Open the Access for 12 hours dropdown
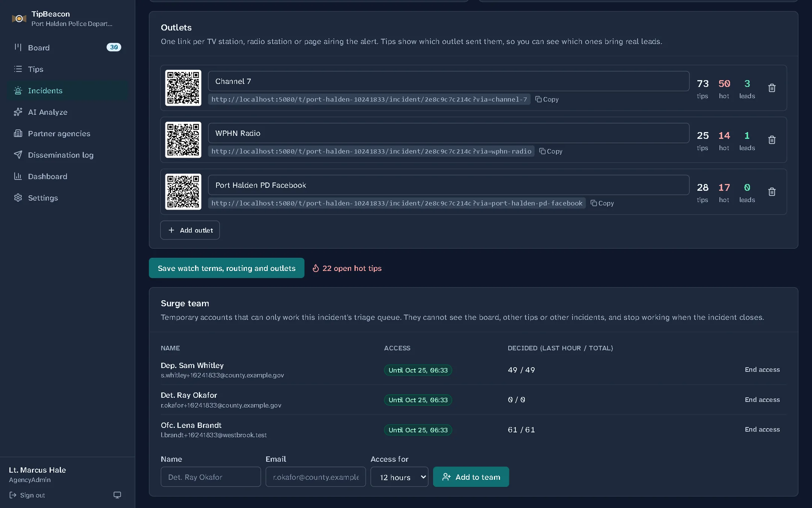 click(x=399, y=477)
